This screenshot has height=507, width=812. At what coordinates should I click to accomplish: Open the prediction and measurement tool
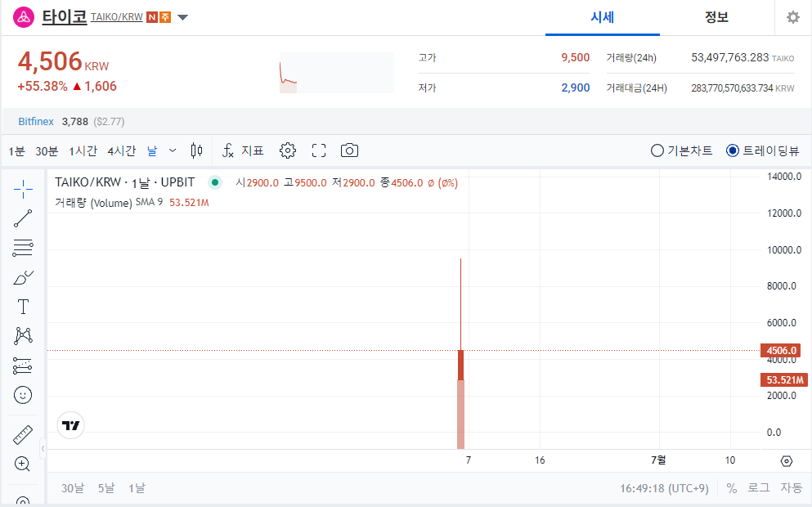[x=22, y=366]
